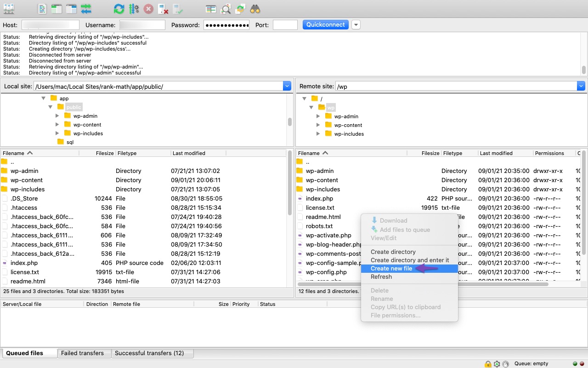
Task: Click the green activity indicator light
Action: tap(576, 363)
